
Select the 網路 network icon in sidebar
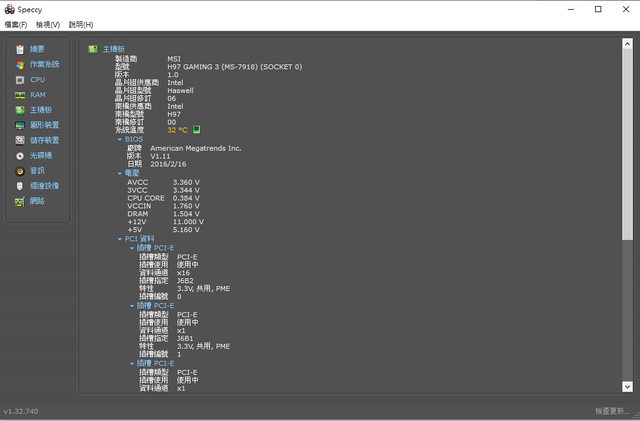pos(19,201)
